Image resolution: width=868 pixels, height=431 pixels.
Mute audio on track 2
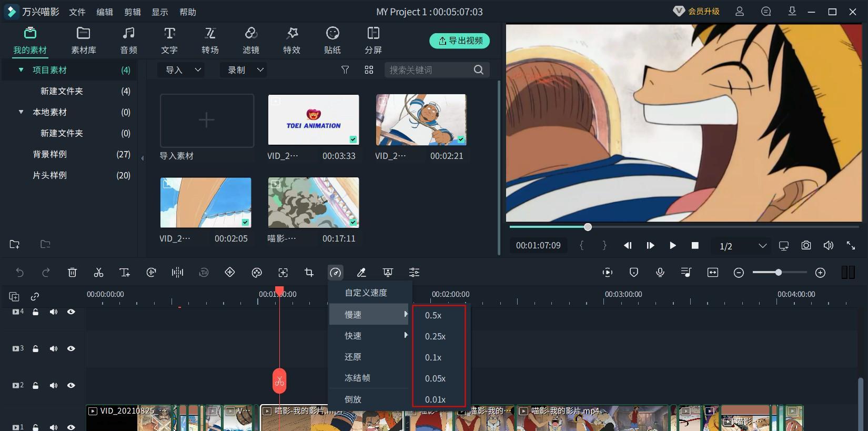point(54,385)
